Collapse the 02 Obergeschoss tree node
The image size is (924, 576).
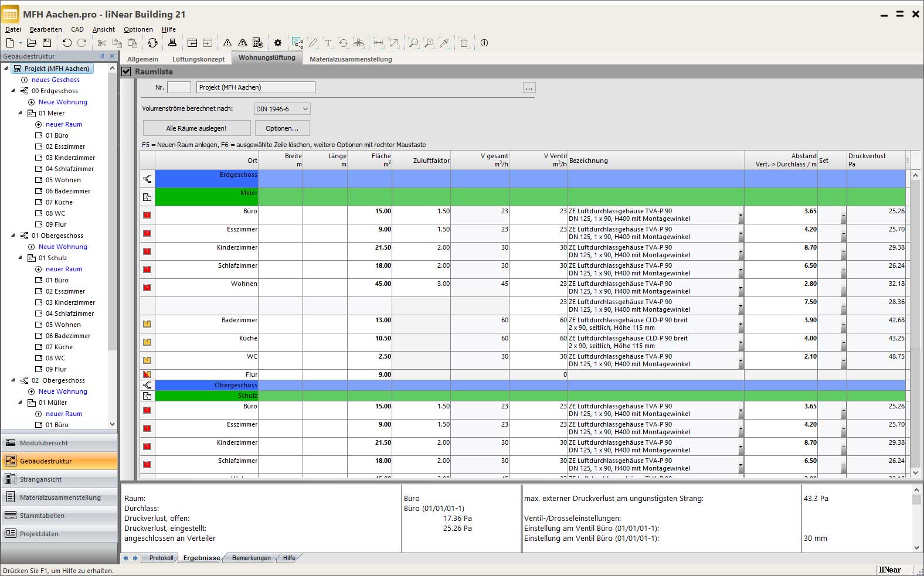(13, 380)
